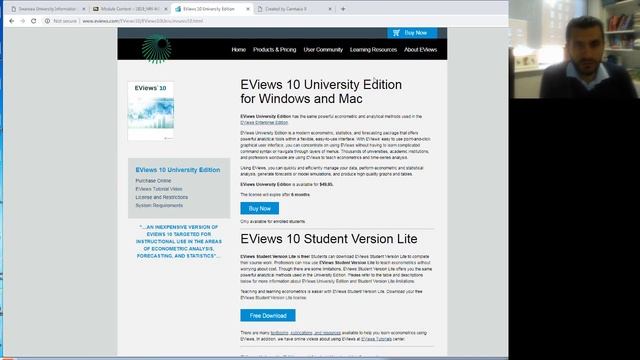The width and height of the screenshot is (640, 360).
Task: Click the Free Download button
Action: tap(268, 316)
